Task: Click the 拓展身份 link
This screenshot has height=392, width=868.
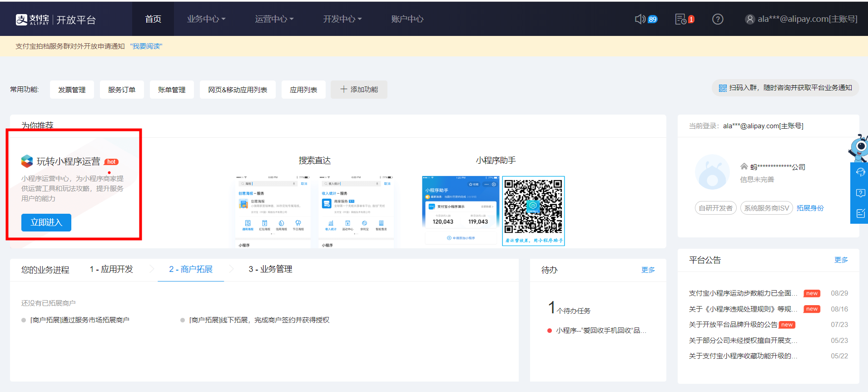Action: [810, 208]
